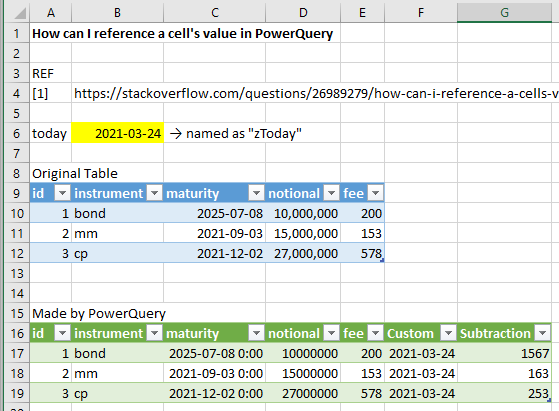
Task: Open maturity filter dropdown in PowerQuery table
Action: [256, 333]
